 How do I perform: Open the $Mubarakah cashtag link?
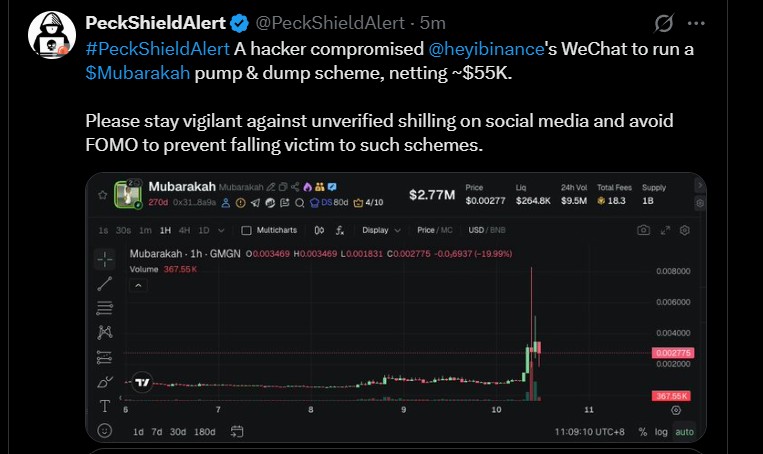click(x=132, y=72)
